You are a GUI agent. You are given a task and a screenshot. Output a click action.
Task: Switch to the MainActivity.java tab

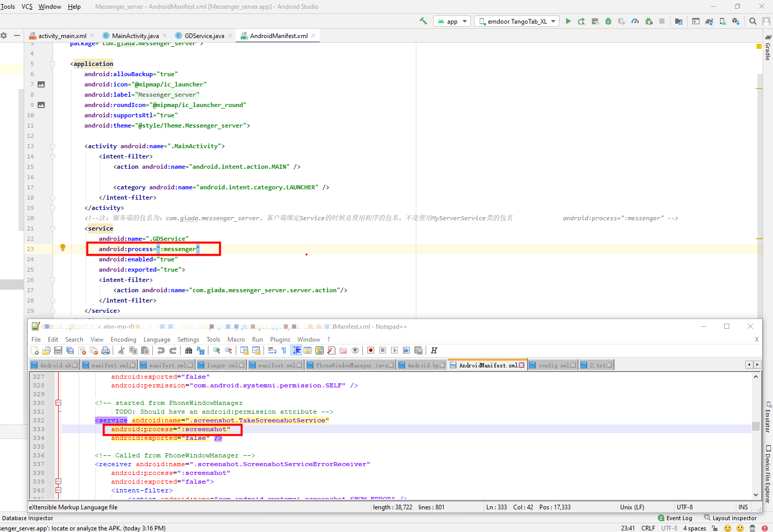click(x=135, y=36)
